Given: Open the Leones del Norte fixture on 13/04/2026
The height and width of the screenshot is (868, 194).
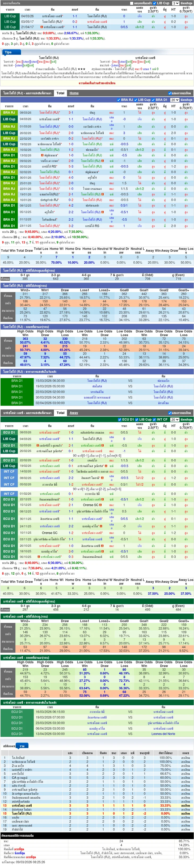Looking at the screenshot, I should (x=163, y=734).
